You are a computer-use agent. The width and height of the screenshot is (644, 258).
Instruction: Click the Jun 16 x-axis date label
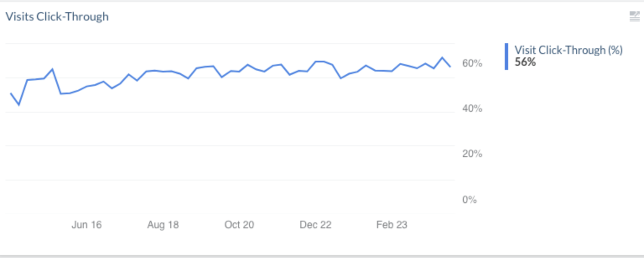[x=86, y=225]
